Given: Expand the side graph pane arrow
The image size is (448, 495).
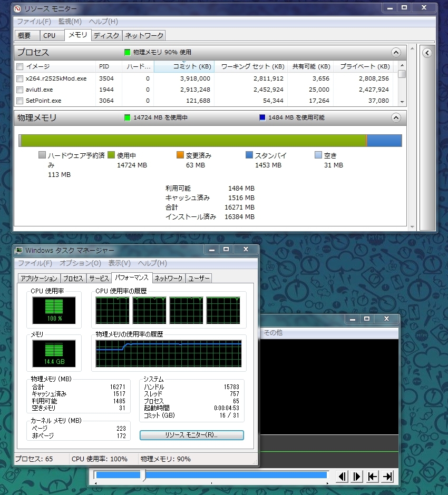Looking at the screenshot, I should click(427, 53).
